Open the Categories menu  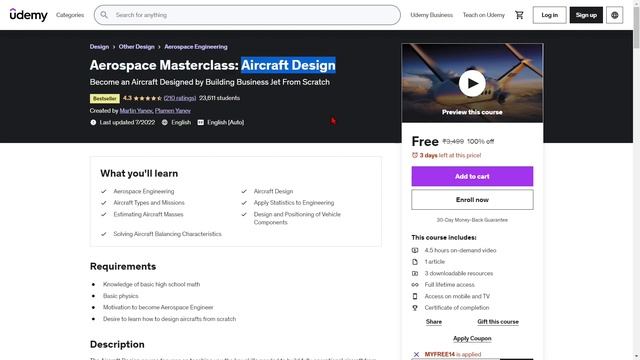[70, 15]
